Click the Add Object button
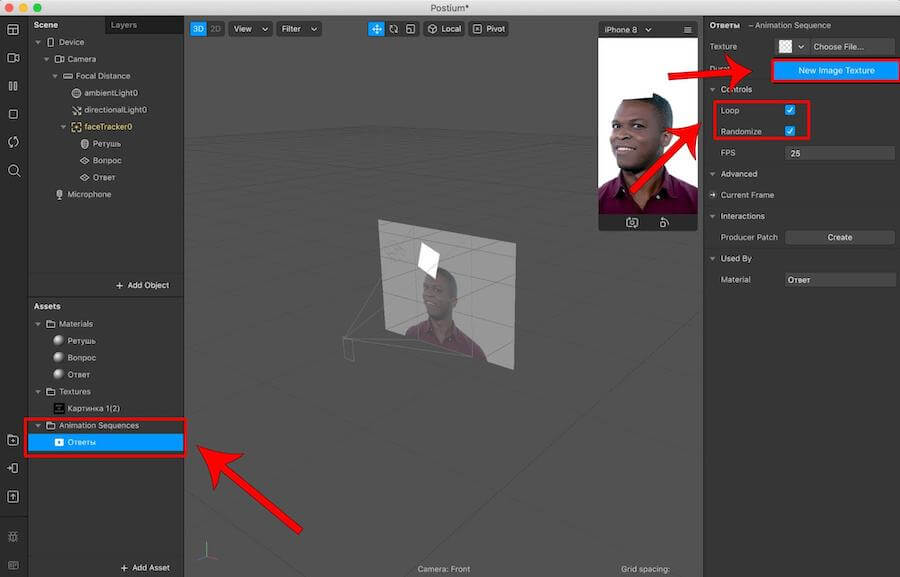900x577 pixels. (x=142, y=285)
